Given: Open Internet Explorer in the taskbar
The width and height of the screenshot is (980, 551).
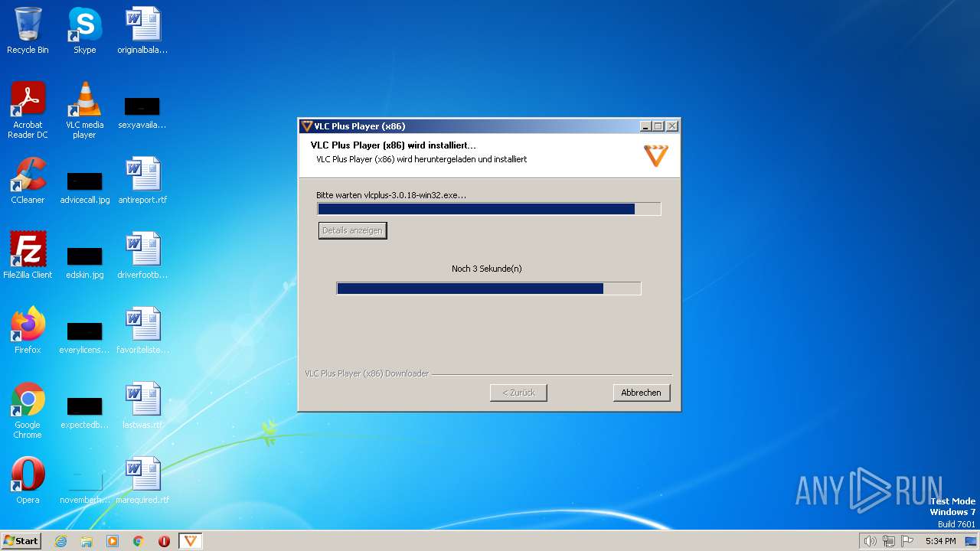Looking at the screenshot, I should click(60, 541).
